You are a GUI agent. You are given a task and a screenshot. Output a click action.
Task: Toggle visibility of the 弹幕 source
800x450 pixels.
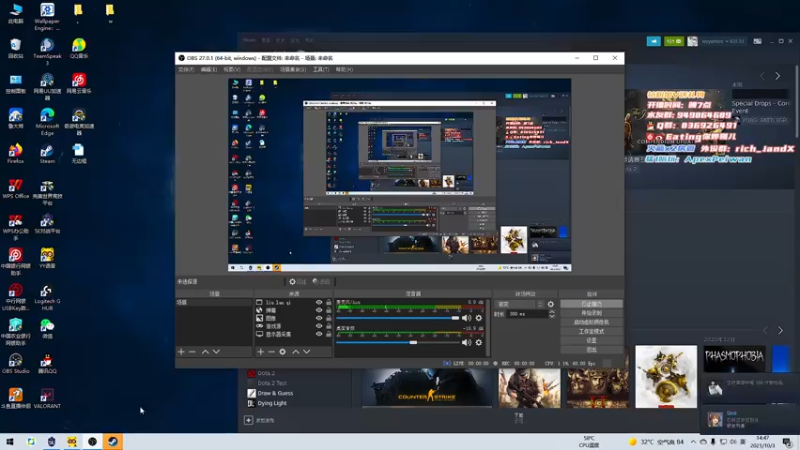tap(319, 310)
